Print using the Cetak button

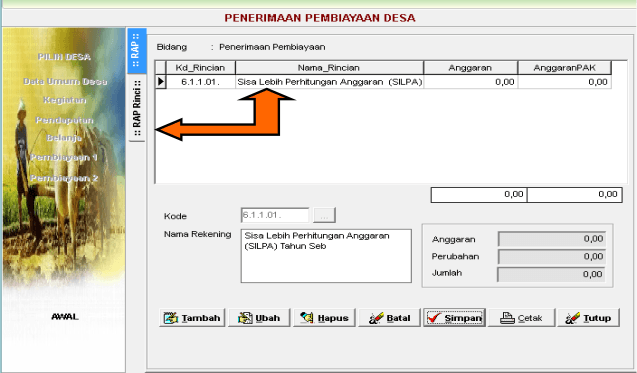coord(522,318)
